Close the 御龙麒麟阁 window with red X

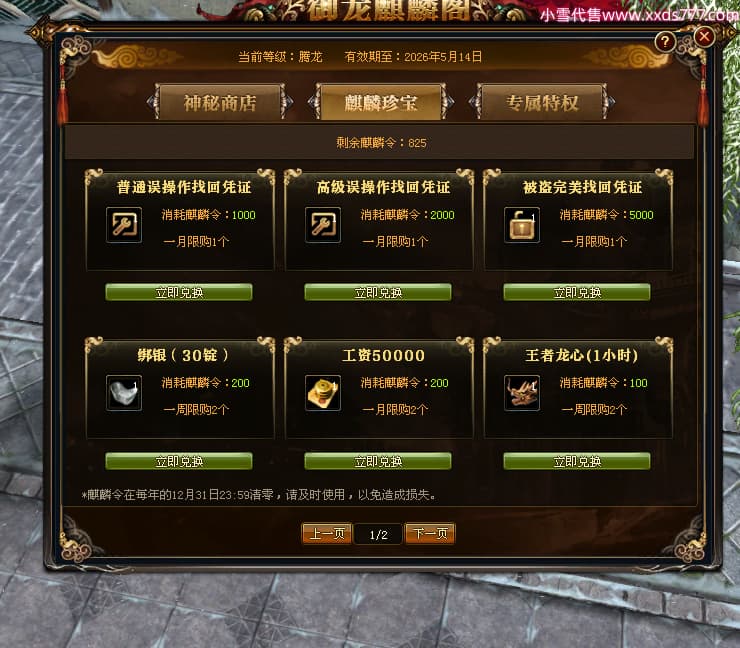tap(704, 36)
